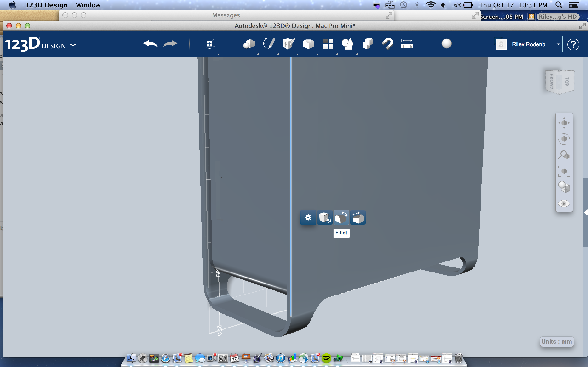This screenshot has height=367, width=588.
Task: Select the Sketch tool in the toolbar
Action: click(269, 44)
